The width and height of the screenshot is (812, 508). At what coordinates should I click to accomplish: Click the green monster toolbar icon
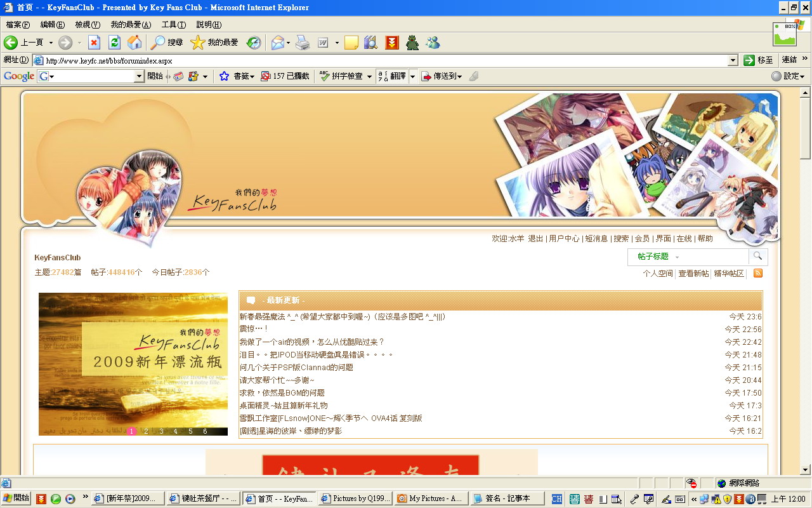pos(412,43)
